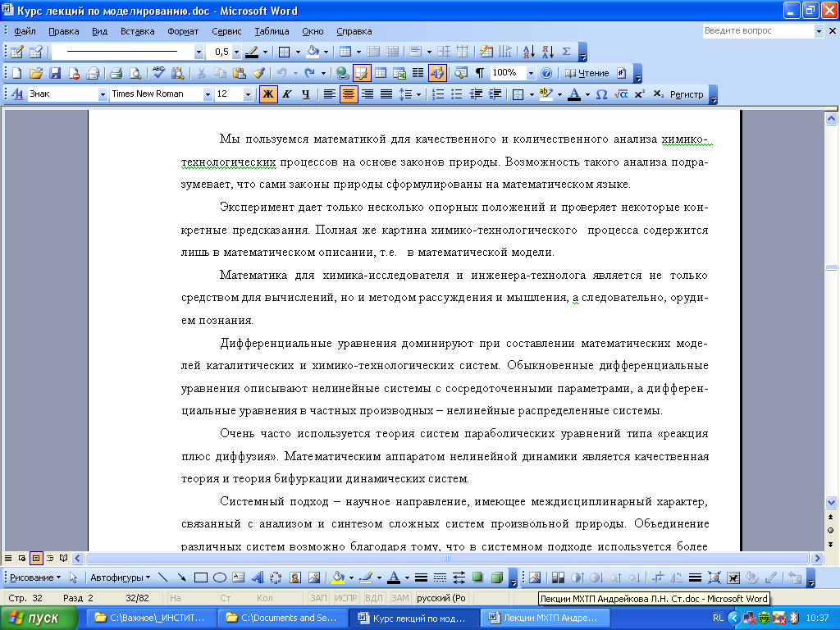The height and width of the screenshot is (630, 840).
Task: Apply yellow highlight color
Action: (546, 94)
